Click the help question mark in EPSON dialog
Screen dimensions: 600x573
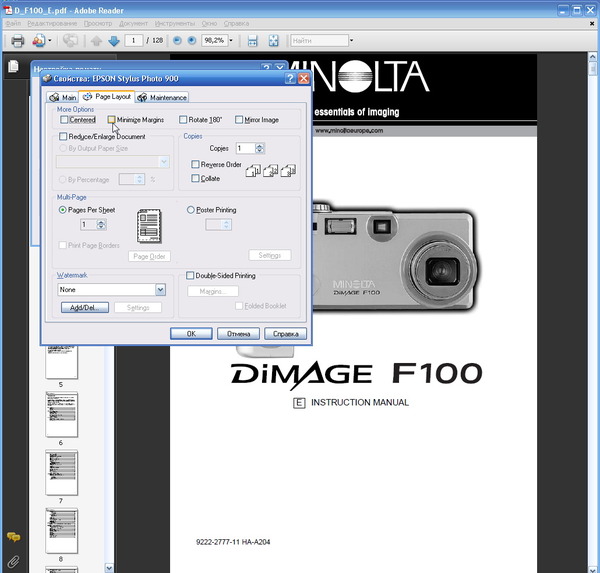tap(290, 78)
